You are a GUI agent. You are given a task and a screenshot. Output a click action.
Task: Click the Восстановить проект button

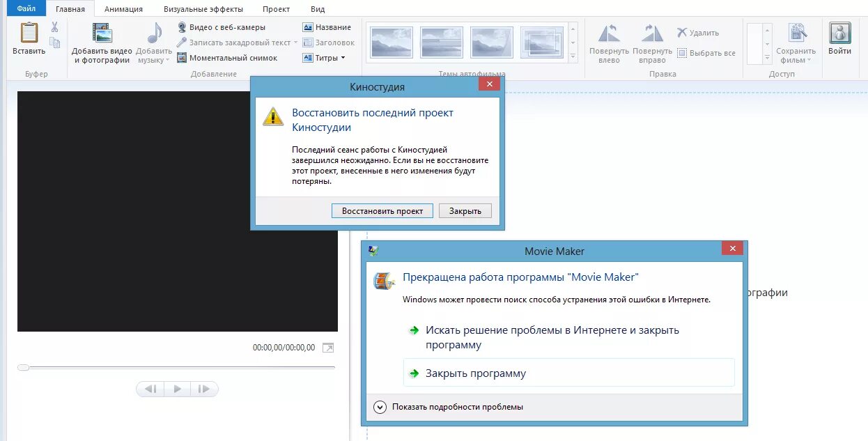(x=382, y=211)
